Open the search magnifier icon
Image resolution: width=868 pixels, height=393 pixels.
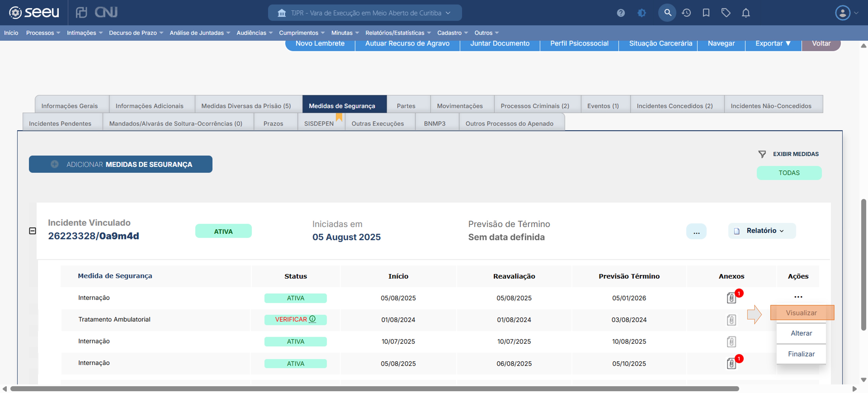(667, 13)
